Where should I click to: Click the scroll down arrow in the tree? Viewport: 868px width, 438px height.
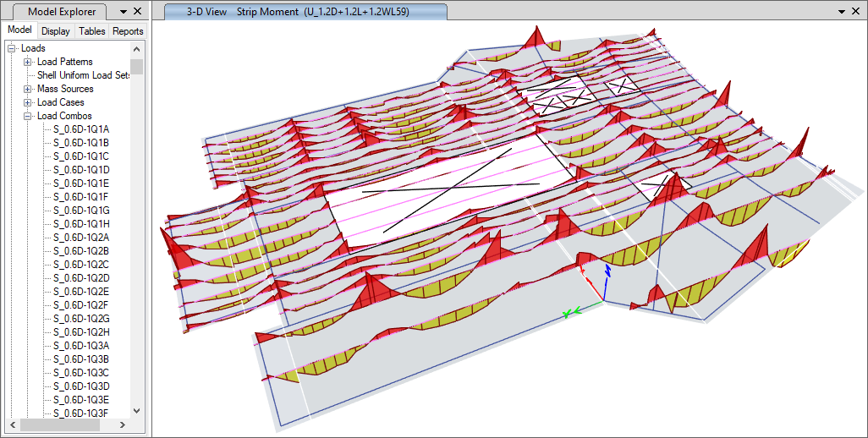pyautogui.click(x=137, y=412)
